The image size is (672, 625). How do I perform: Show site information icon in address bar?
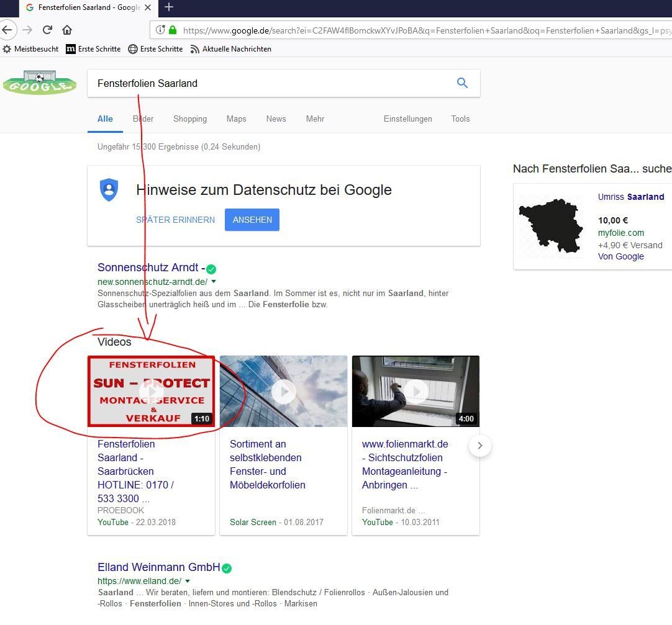pyautogui.click(x=160, y=30)
